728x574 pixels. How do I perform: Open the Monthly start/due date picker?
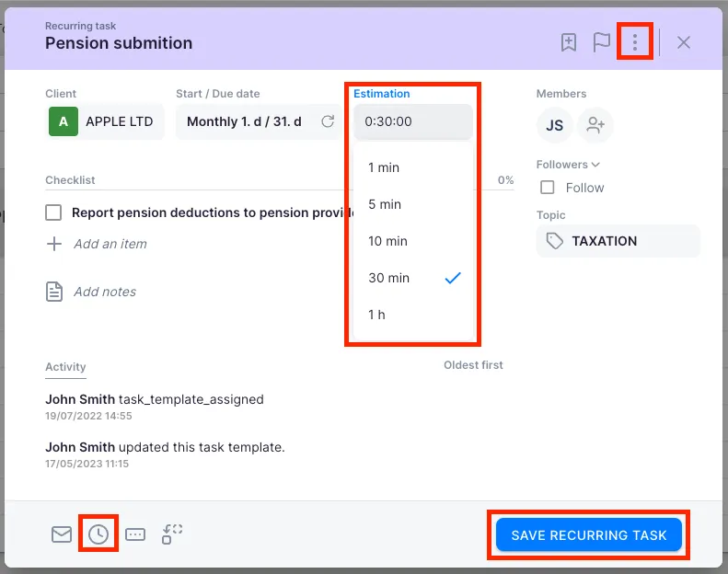pos(244,121)
